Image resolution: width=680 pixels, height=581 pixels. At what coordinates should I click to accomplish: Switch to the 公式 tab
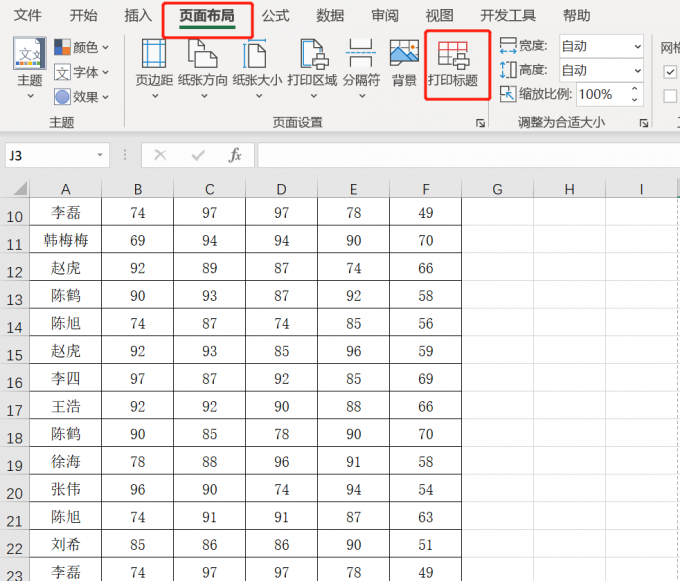click(x=275, y=16)
